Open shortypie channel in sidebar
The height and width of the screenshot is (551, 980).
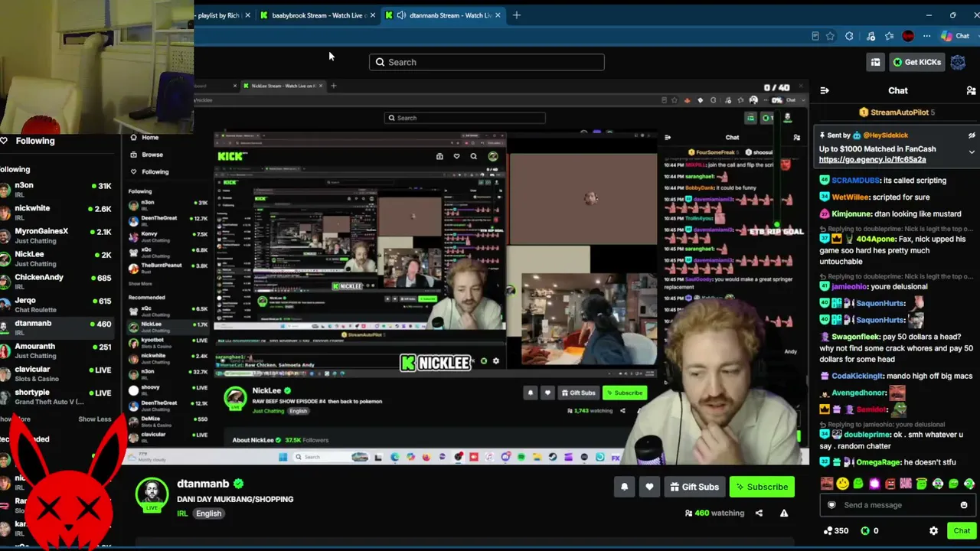[57, 396]
